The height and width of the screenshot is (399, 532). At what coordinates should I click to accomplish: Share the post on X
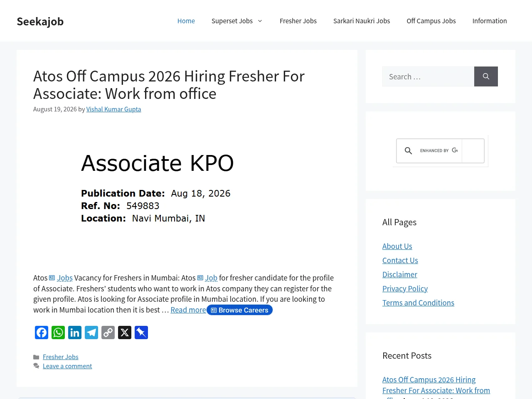125,332
